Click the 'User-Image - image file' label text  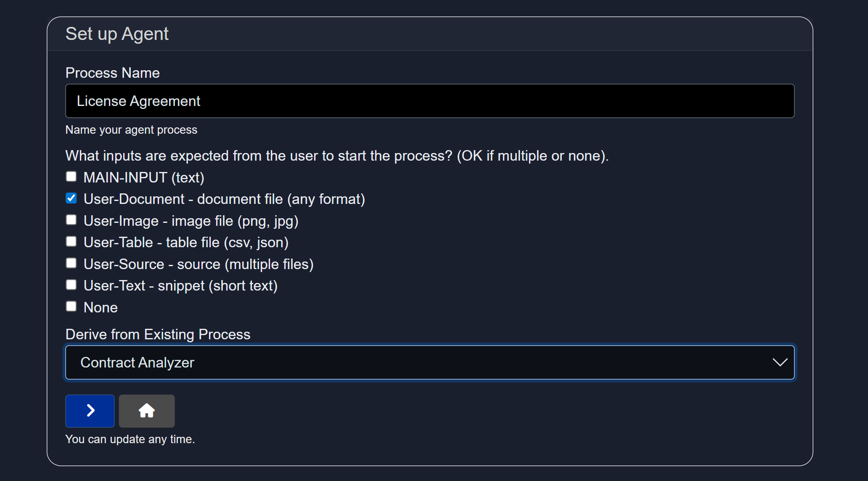[191, 221]
